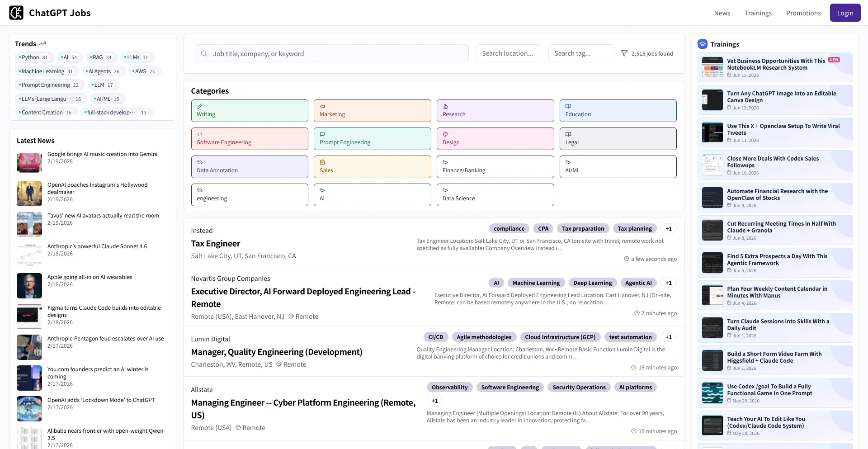Click the Search location field
This screenshot has width=868, height=449.
(509, 53)
